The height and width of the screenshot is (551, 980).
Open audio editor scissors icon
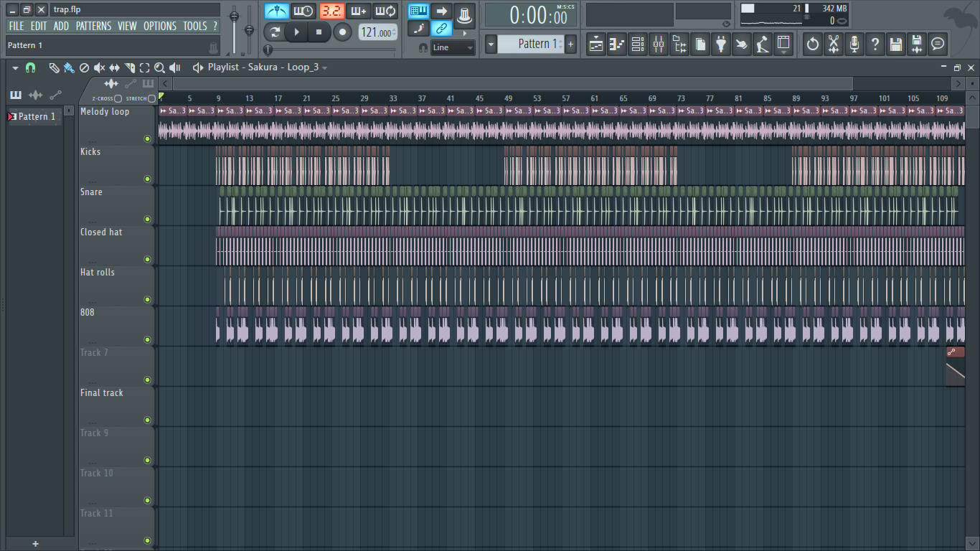833,44
